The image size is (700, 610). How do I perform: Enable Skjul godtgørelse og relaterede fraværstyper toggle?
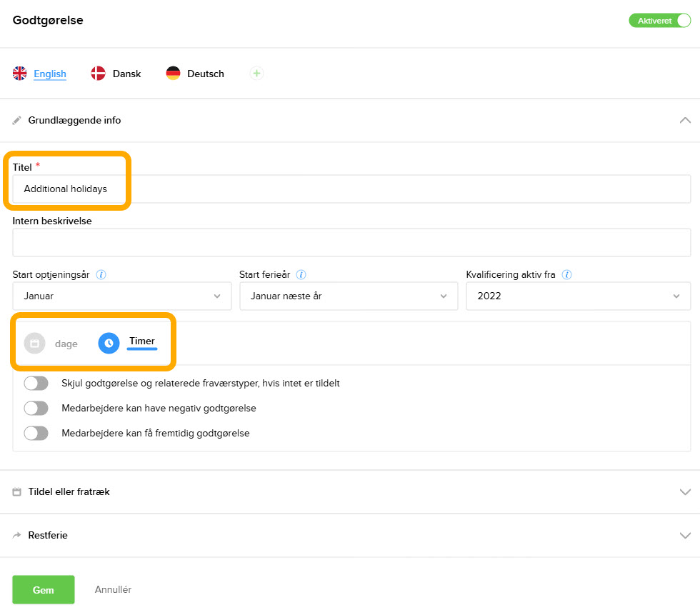(36, 384)
